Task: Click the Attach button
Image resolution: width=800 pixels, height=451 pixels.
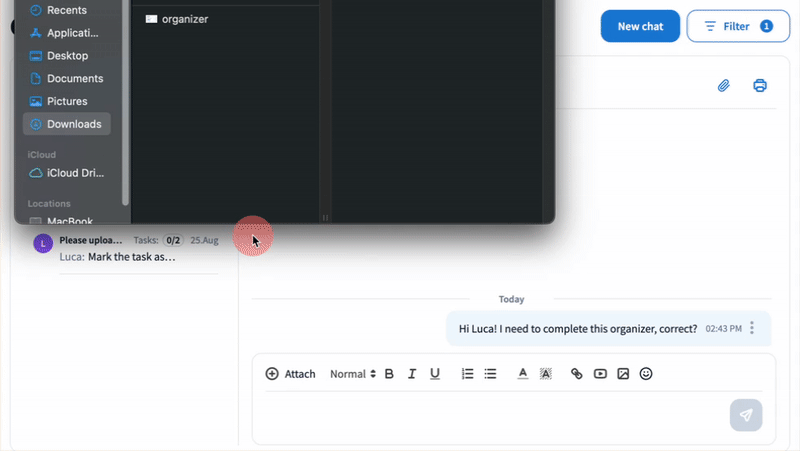Action: click(290, 374)
